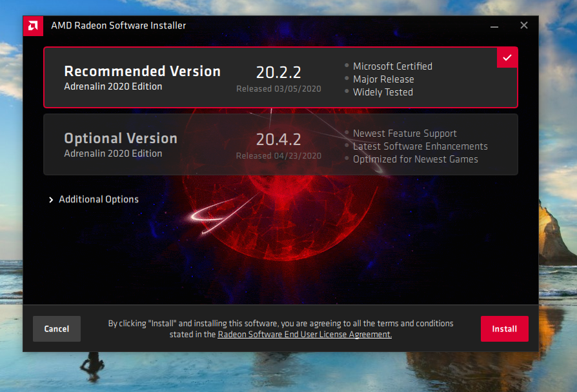The width and height of the screenshot is (577, 392).
Task: Click the red Install button
Action: pyautogui.click(x=504, y=329)
